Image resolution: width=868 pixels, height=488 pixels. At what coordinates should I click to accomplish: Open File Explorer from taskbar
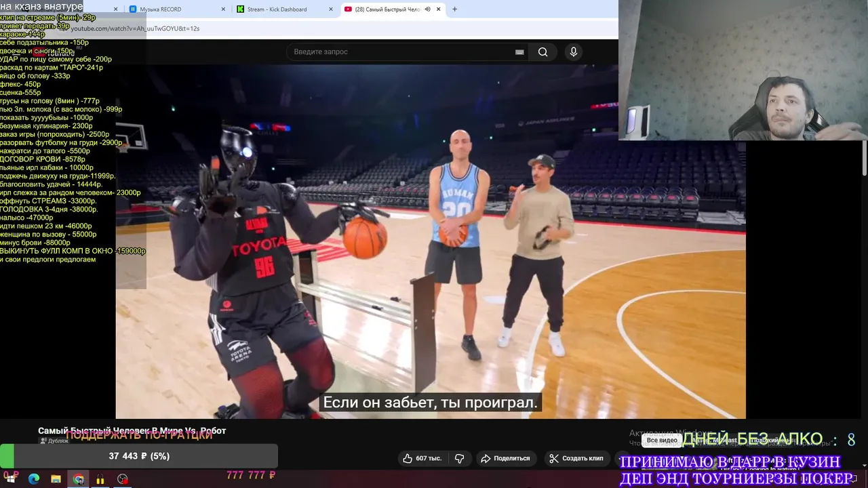tap(56, 479)
